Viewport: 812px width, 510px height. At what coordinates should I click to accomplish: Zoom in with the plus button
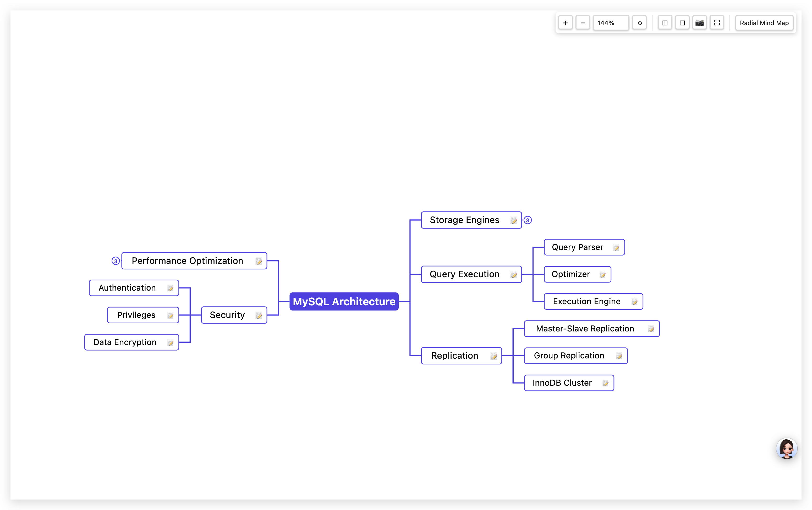(x=566, y=23)
